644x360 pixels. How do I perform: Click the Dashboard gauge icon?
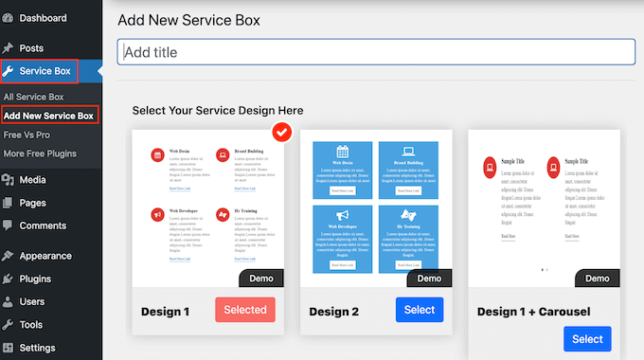click(x=8, y=18)
